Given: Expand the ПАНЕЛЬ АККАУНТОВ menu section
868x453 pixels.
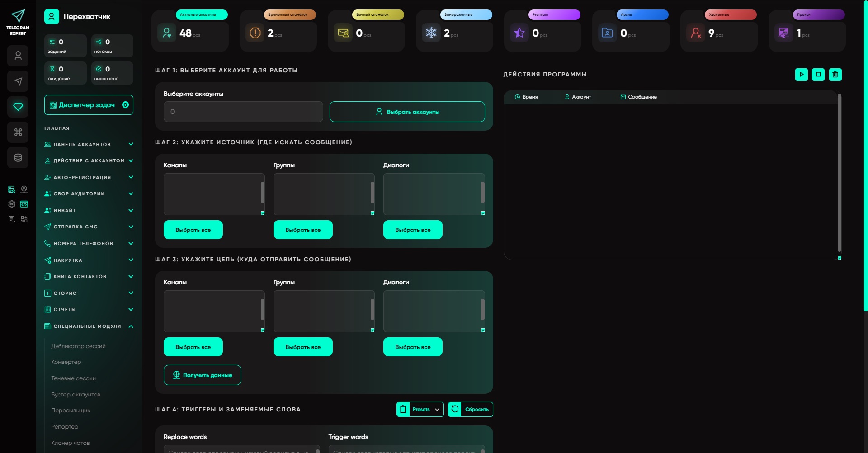Looking at the screenshot, I should tap(89, 145).
